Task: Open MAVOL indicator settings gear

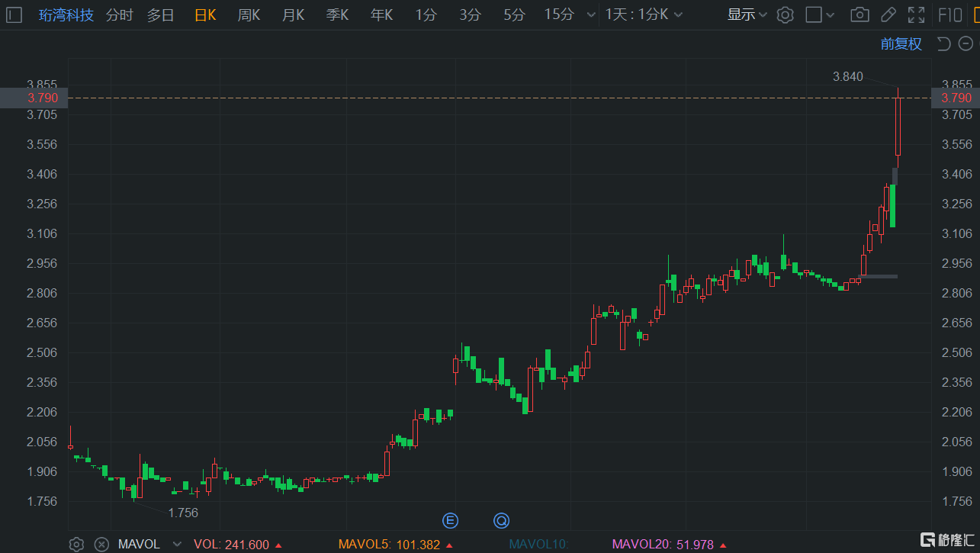Action: tap(76, 545)
